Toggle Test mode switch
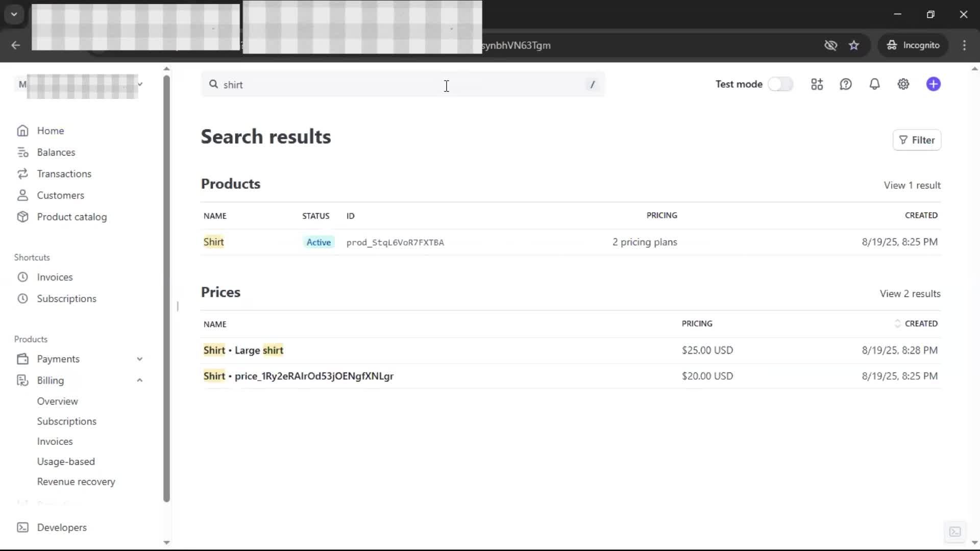Viewport: 980px width, 551px height. pyautogui.click(x=780, y=84)
